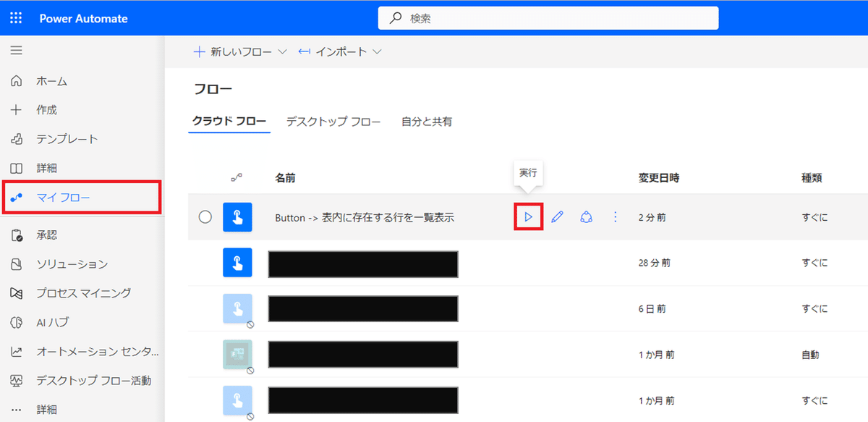Switch to the 自分と共有 tab
The width and height of the screenshot is (868, 422).
[427, 122]
